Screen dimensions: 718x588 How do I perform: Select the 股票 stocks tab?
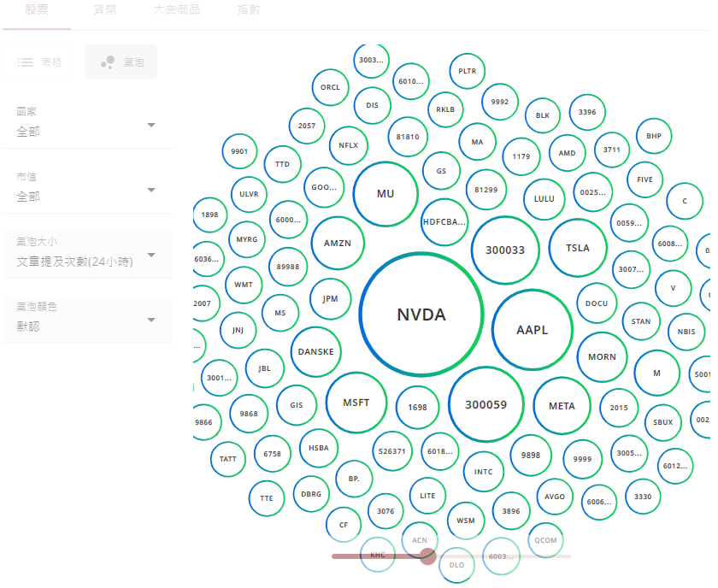point(37,10)
